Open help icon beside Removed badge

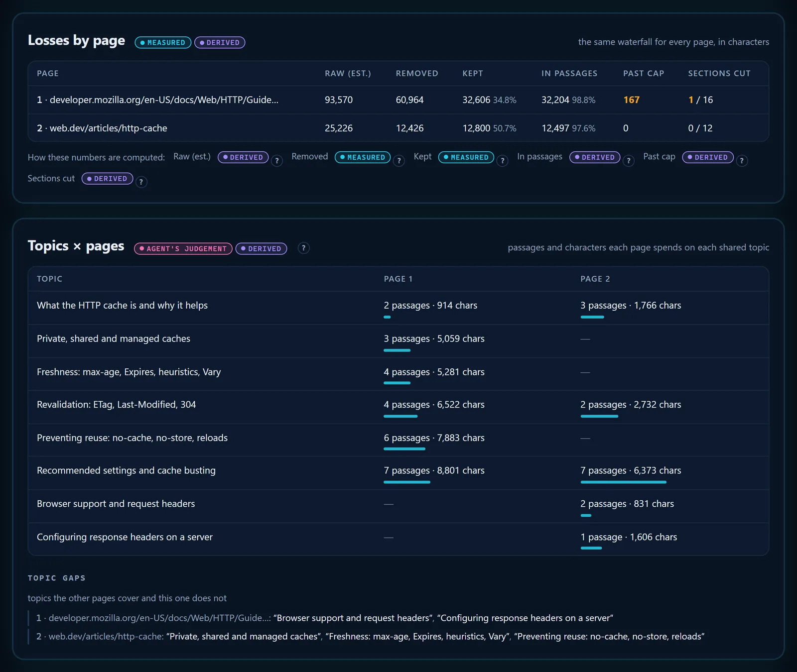(398, 161)
